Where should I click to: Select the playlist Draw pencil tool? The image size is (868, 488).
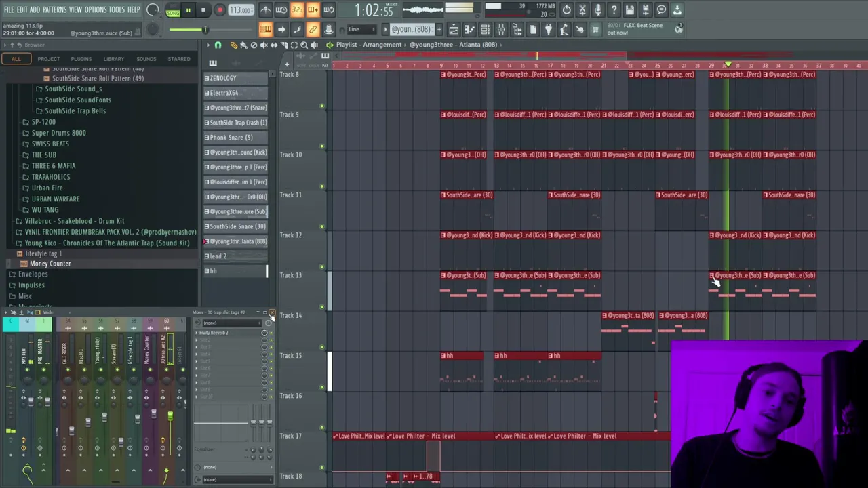click(x=234, y=45)
